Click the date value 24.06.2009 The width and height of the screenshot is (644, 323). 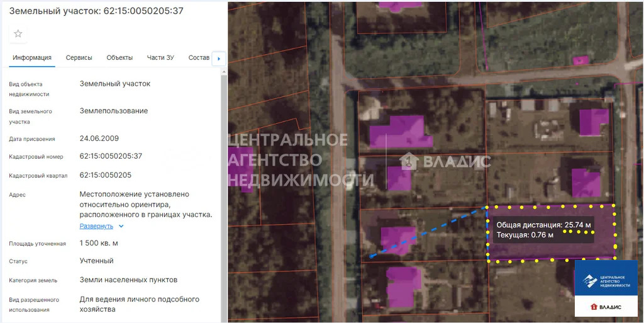click(99, 139)
